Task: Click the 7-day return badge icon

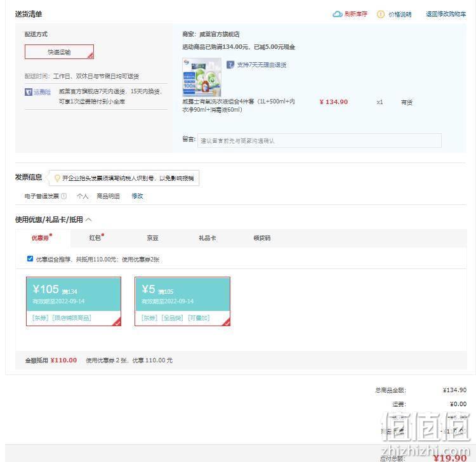Action: 230,65
